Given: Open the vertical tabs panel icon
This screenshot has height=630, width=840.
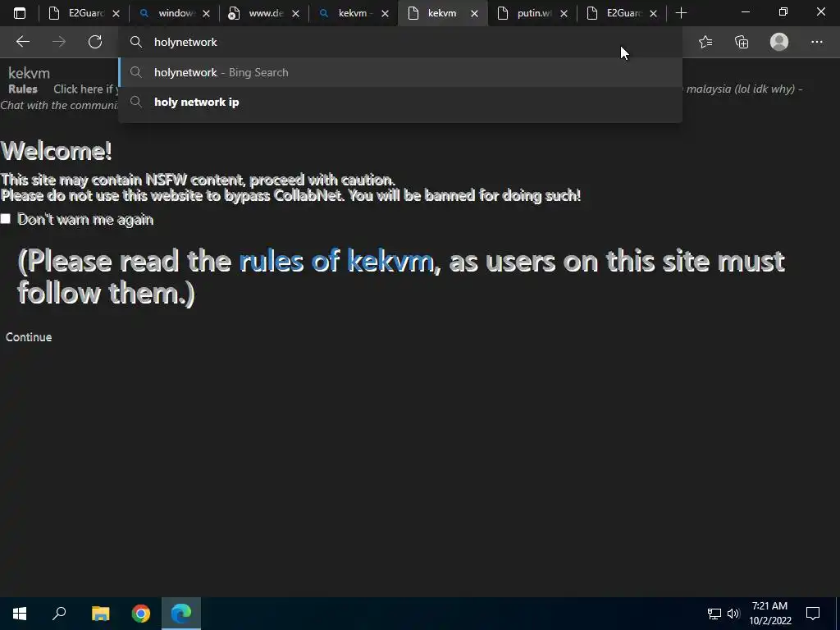Looking at the screenshot, I should tap(20, 13).
